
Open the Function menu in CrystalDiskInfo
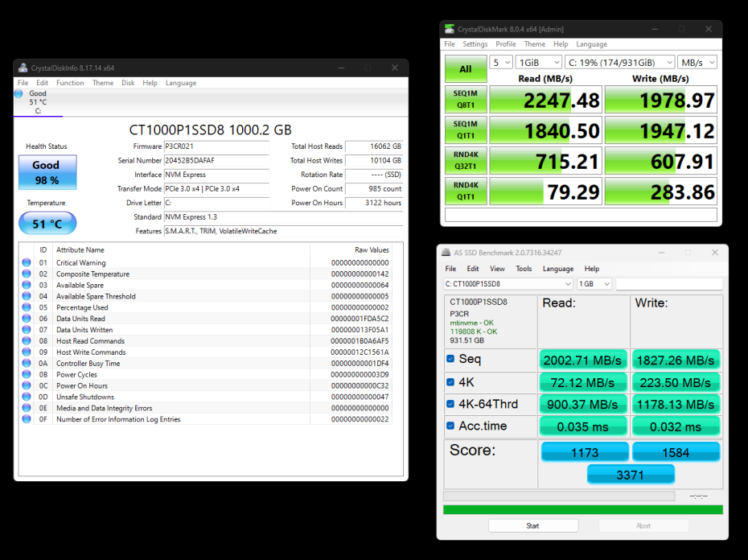70,83
